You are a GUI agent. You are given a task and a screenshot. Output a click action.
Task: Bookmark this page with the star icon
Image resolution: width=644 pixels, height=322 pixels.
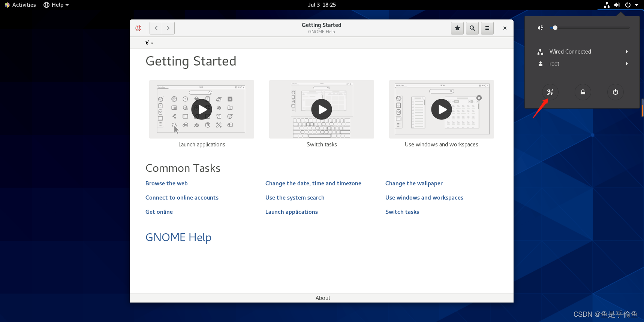pyautogui.click(x=457, y=28)
